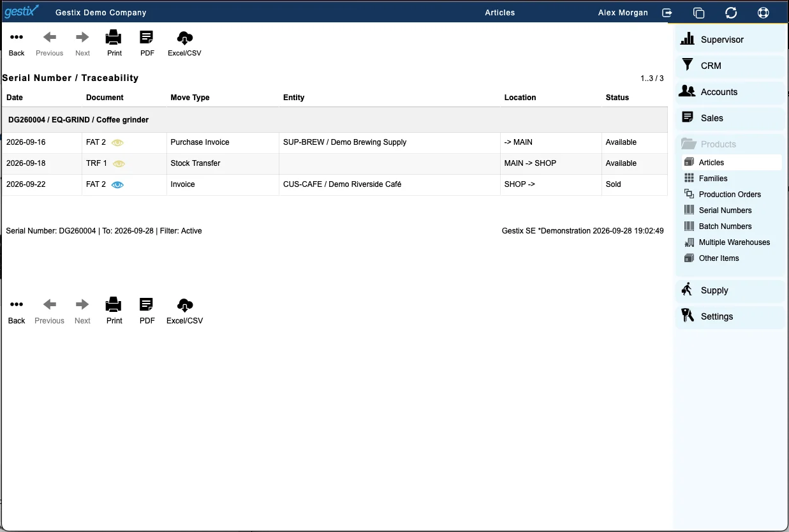Download Excel/CSV from the bottom toolbar
789x532 pixels.
[184, 311]
